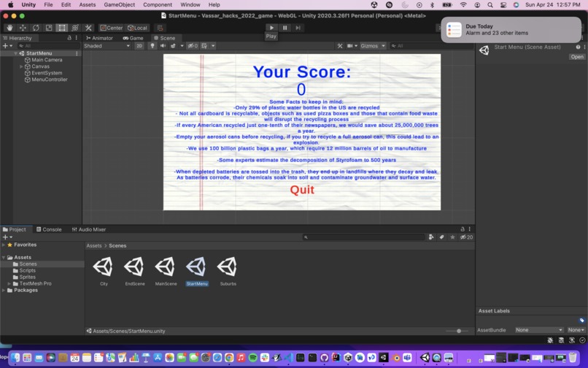
Task: Toggle scene effects
Action: [173, 46]
